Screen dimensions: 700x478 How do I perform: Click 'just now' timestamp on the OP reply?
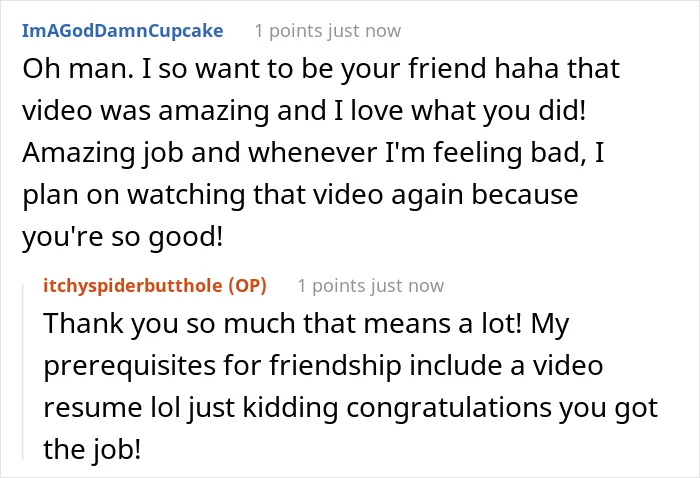point(407,286)
